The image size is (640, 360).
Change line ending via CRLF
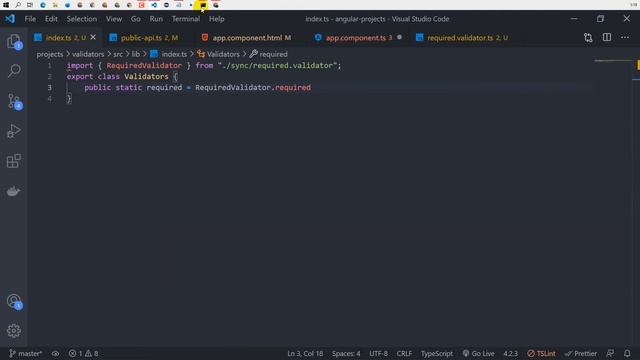tap(404, 353)
